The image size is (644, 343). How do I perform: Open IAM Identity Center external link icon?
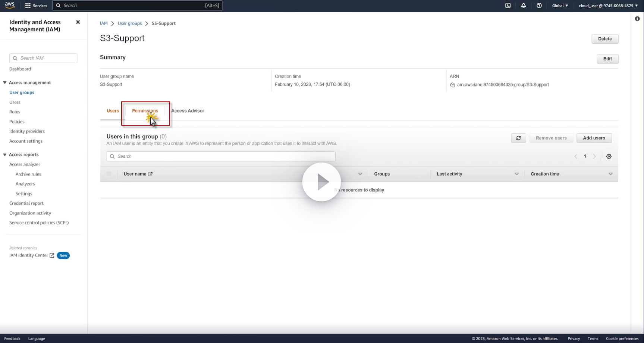(x=52, y=255)
